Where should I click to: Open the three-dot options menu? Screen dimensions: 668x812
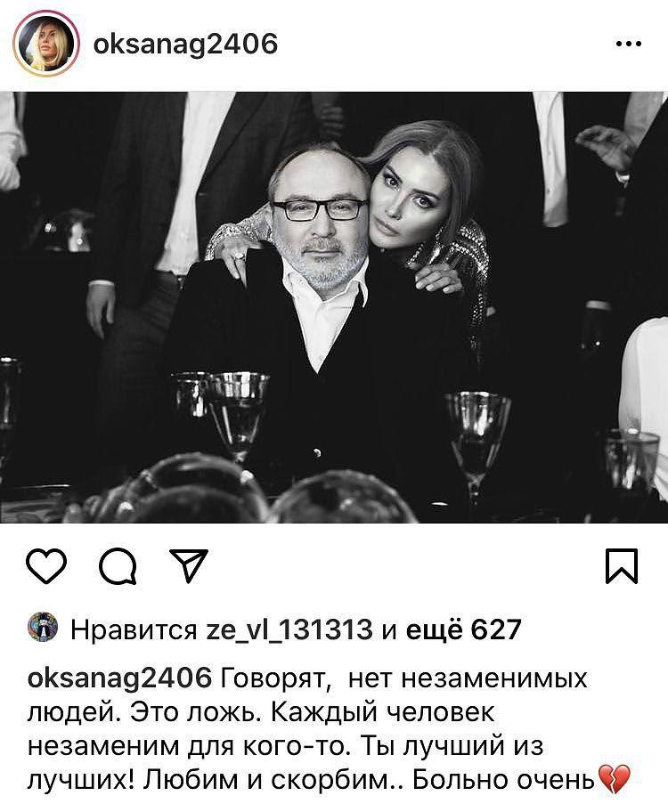(x=629, y=44)
